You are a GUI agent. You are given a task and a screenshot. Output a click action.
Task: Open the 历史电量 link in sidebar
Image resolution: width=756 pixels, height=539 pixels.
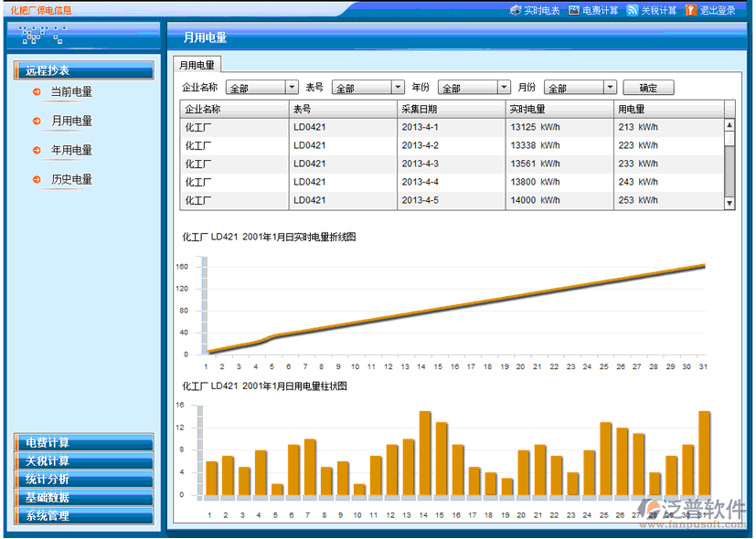click(x=71, y=180)
